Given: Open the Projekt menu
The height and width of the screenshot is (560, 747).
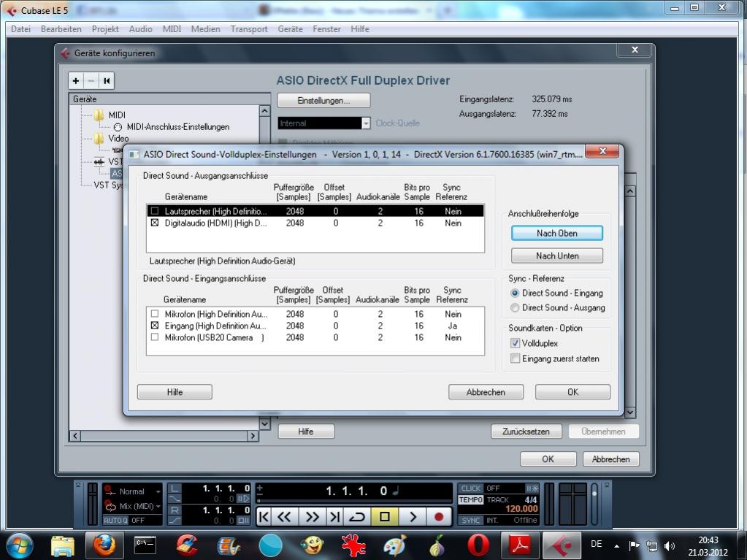Looking at the screenshot, I should coord(105,29).
